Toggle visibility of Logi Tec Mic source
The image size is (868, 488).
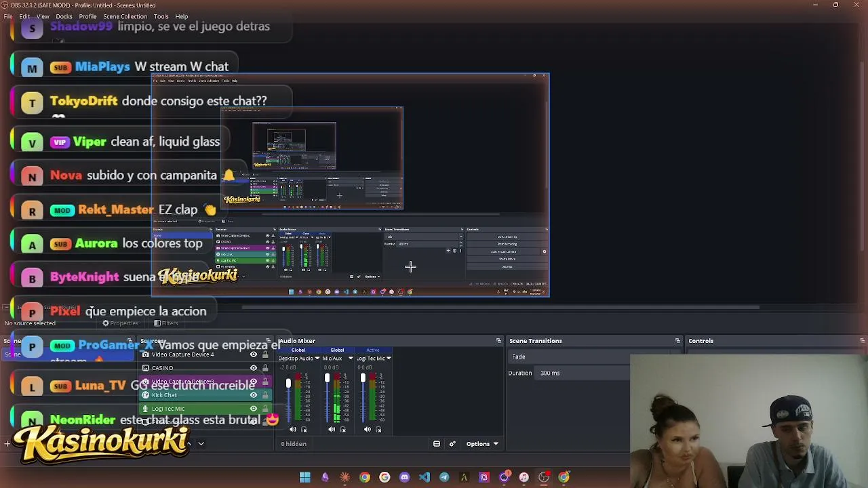pyautogui.click(x=254, y=409)
